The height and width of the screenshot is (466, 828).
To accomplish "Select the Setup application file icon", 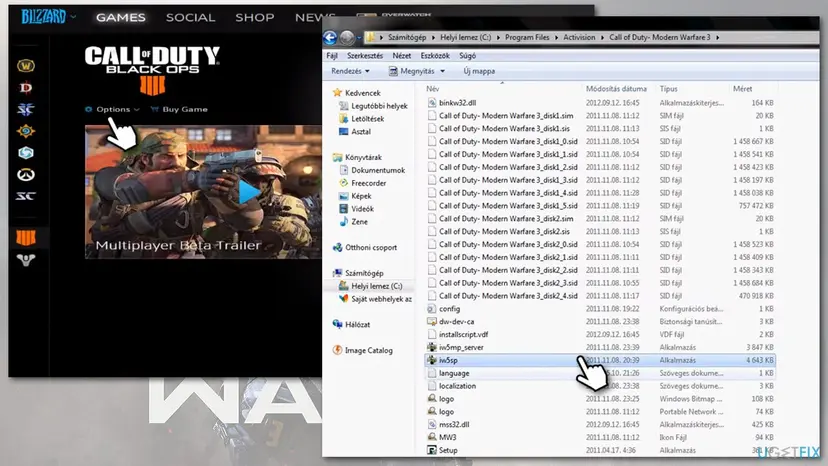I will coord(432,450).
